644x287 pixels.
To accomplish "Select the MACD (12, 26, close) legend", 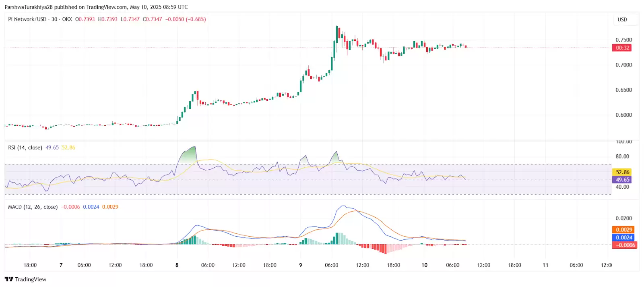I will (x=33, y=207).
